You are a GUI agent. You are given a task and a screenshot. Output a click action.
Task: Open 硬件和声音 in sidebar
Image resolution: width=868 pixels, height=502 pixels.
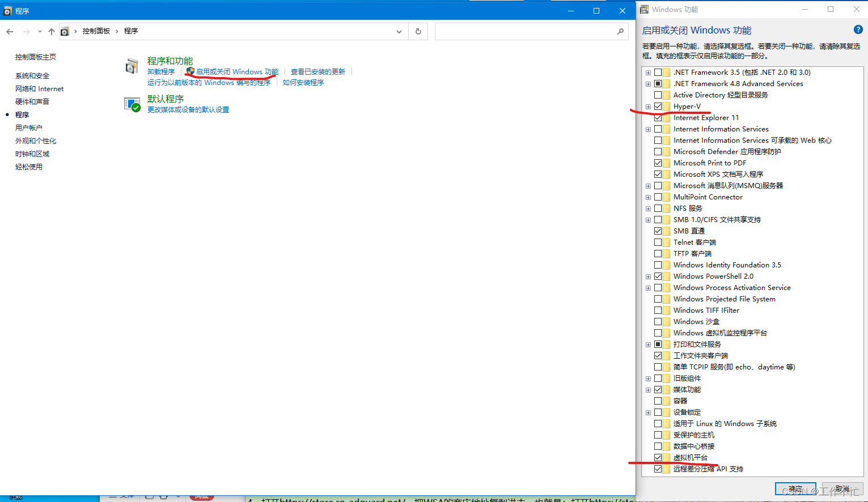(32, 102)
